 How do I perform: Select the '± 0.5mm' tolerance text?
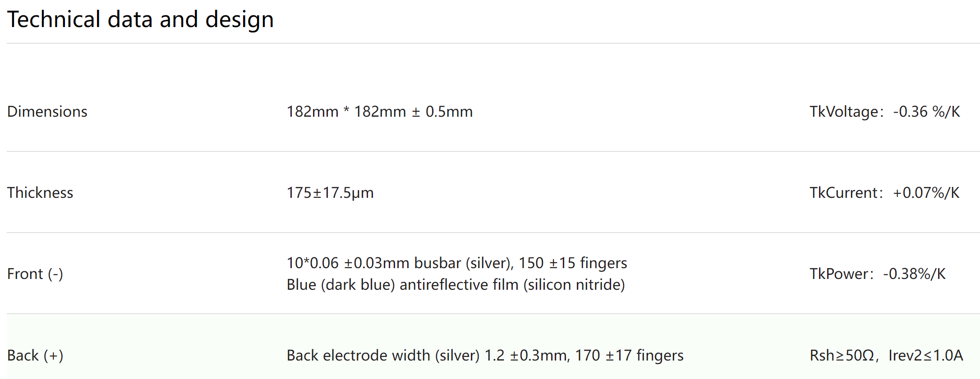pos(442,111)
